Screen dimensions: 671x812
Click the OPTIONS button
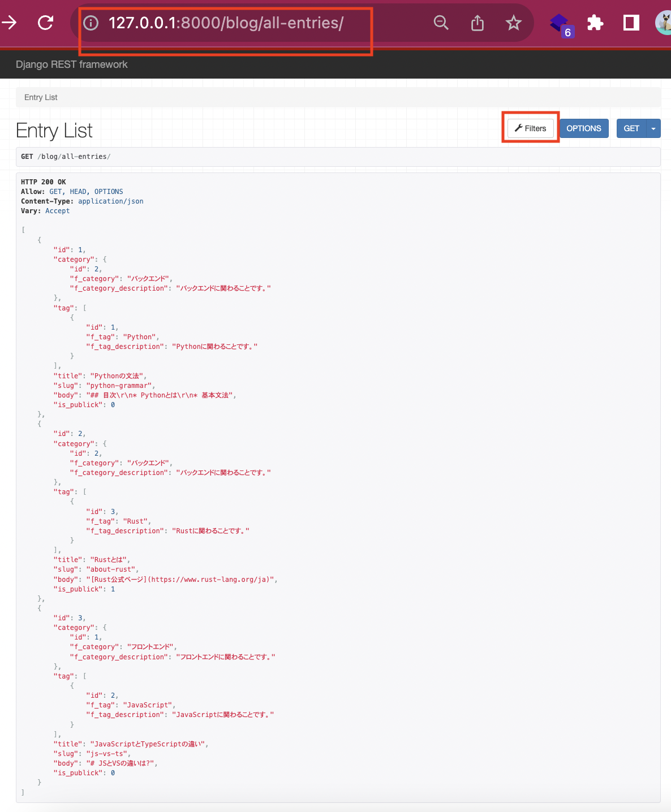584,128
